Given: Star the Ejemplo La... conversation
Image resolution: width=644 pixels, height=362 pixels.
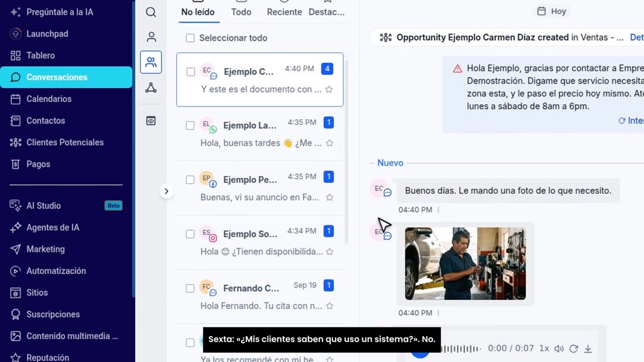Looking at the screenshot, I should [330, 143].
